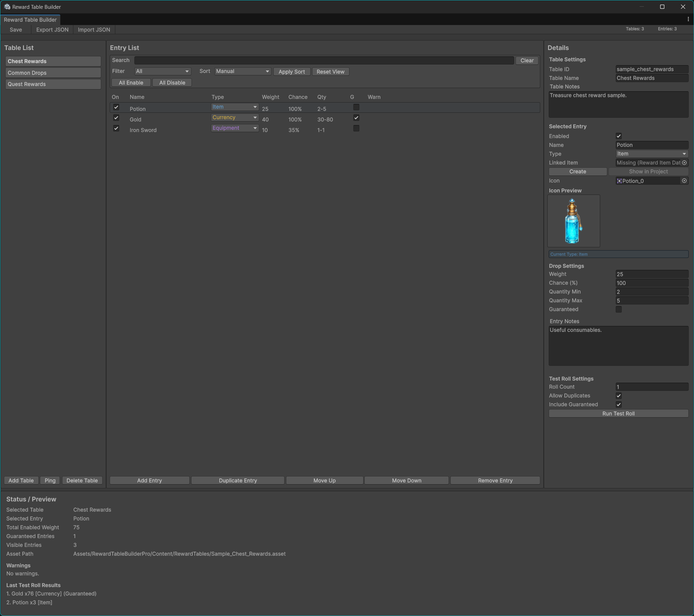This screenshot has height=616, width=694.
Task: Uncheck Gold's guaranteed checkbox in the list
Action: pos(356,118)
